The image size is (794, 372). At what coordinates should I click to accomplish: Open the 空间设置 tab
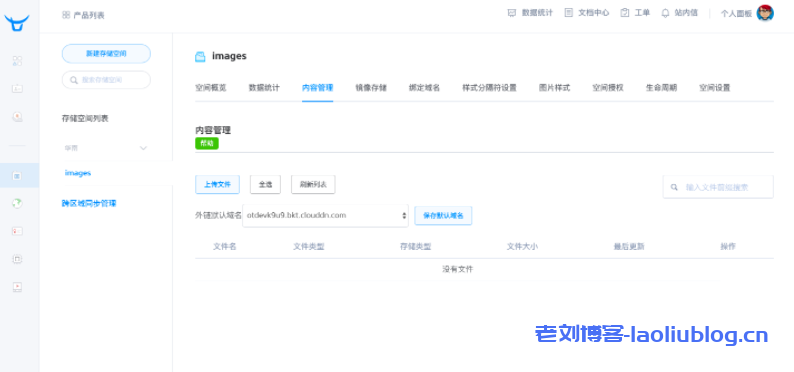(714, 88)
